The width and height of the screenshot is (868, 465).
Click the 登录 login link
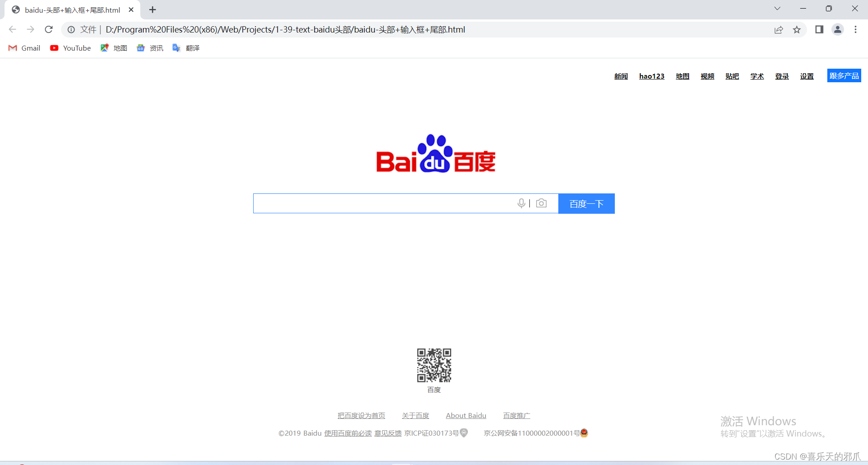[x=782, y=76]
